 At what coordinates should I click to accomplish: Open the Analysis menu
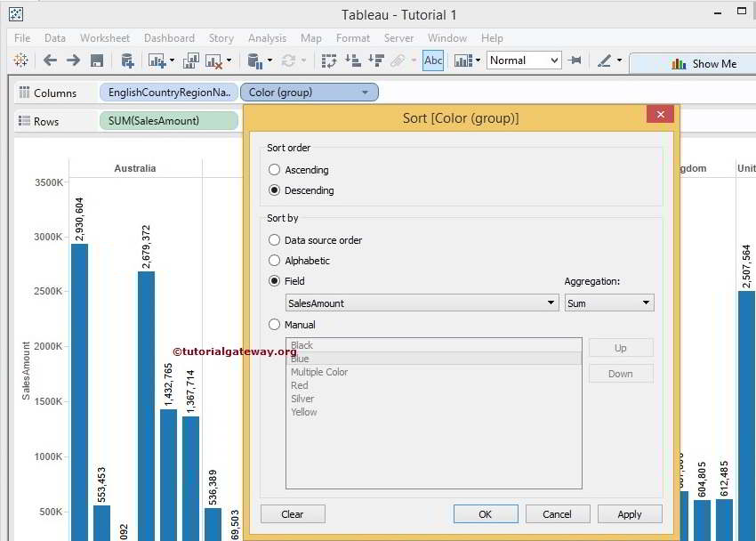pyautogui.click(x=267, y=38)
